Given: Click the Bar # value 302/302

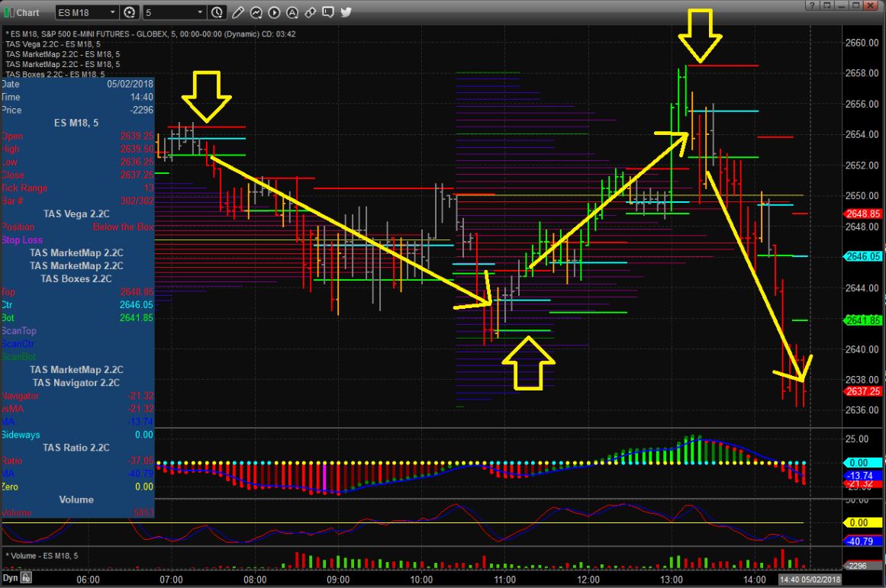Looking at the screenshot, I should (x=137, y=201).
